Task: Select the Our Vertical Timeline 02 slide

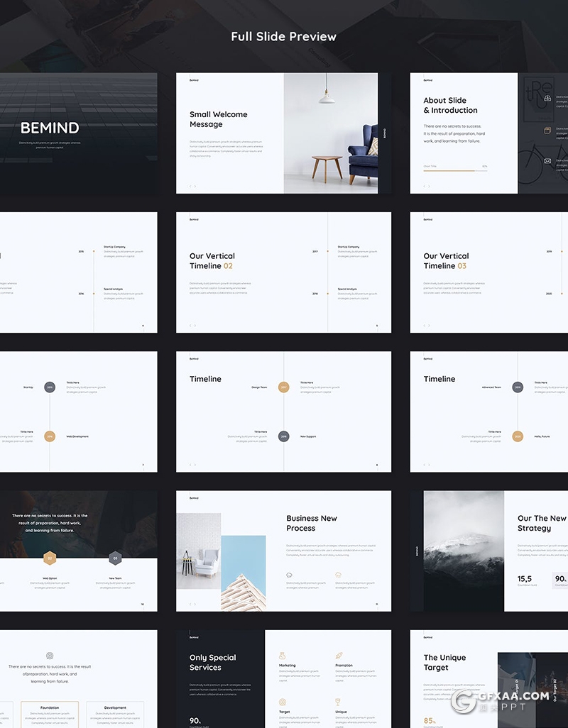Action: tap(283, 272)
